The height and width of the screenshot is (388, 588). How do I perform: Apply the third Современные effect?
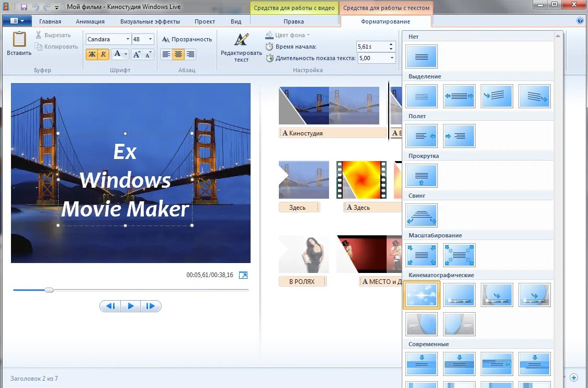pos(497,363)
